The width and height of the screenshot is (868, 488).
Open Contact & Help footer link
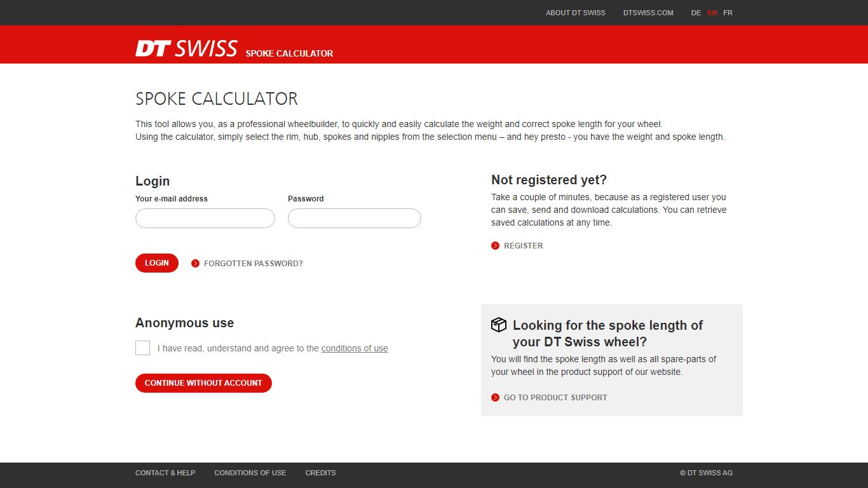pos(165,473)
